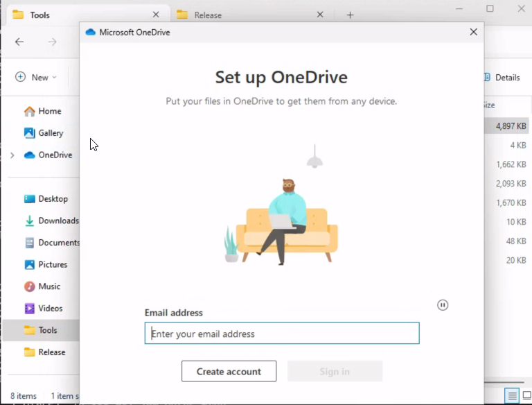Click the Home house icon
Viewport: 532px width, 405px height.
[x=30, y=111]
